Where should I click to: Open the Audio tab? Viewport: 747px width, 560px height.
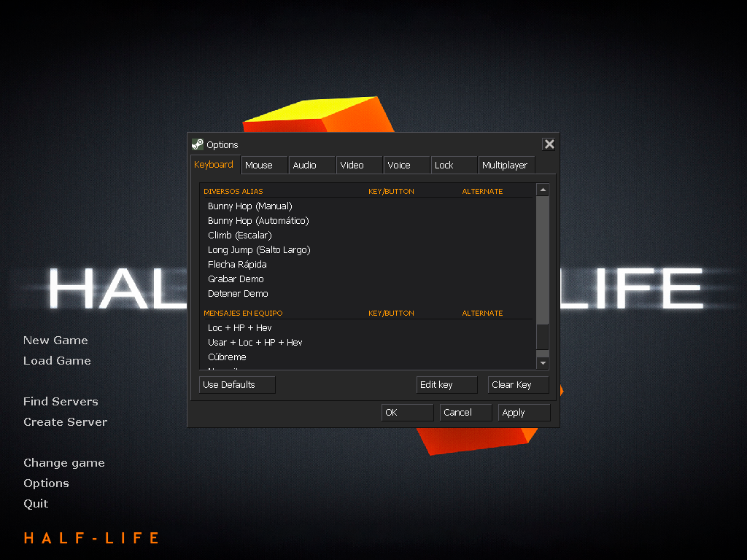coord(311,166)
